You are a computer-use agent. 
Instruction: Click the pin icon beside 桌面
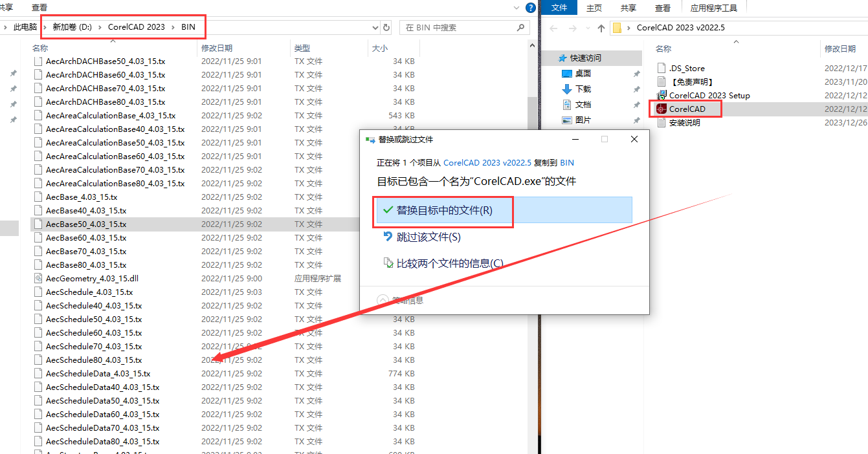(636, 74)
